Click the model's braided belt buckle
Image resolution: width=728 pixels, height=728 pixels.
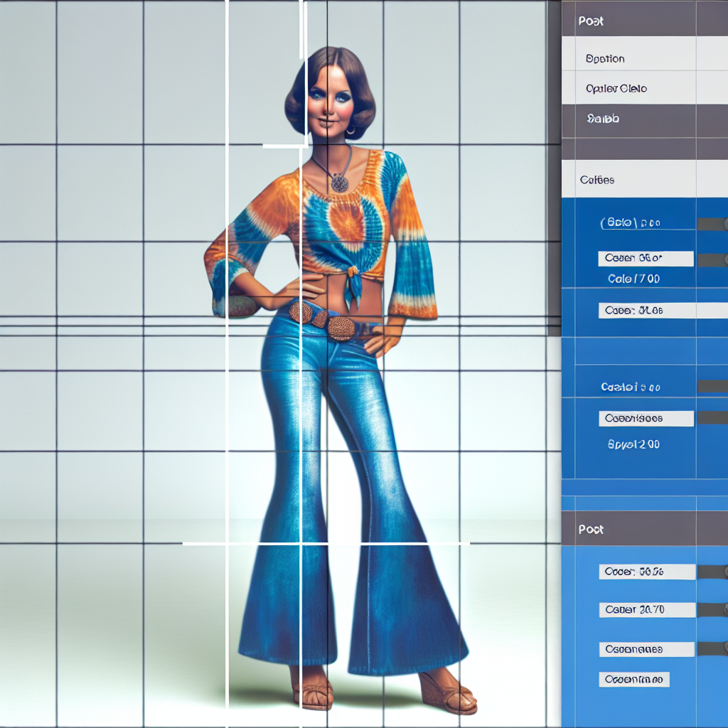tap(341, 326)
